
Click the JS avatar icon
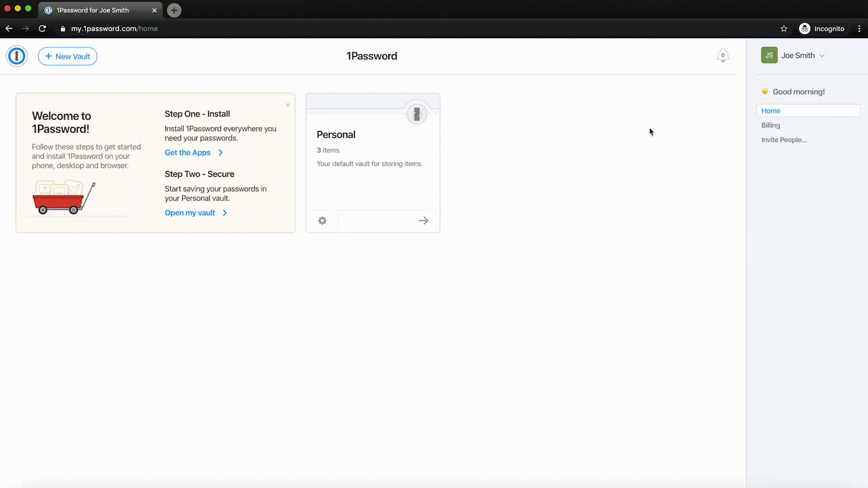pyautogui.click(x=769, y=55)
